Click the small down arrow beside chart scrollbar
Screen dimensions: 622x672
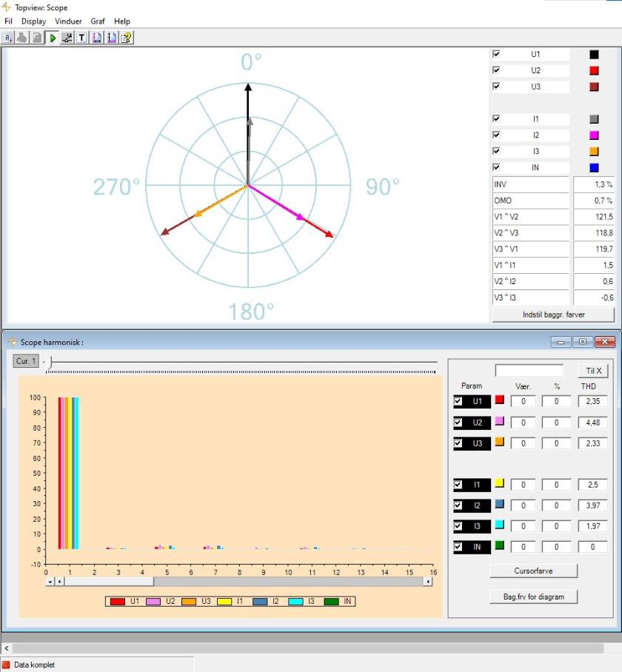coord(50,582)
